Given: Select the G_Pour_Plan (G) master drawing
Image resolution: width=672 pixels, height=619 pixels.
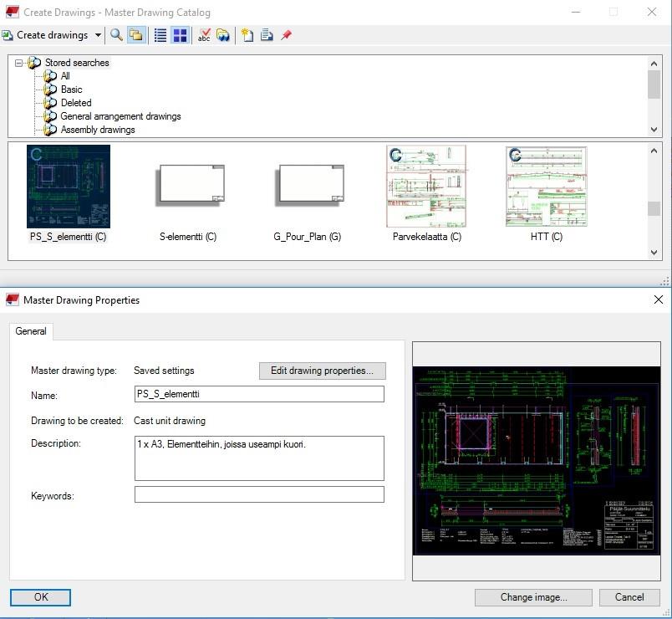Looking at the screenshot, I should (x=309, y=186).
